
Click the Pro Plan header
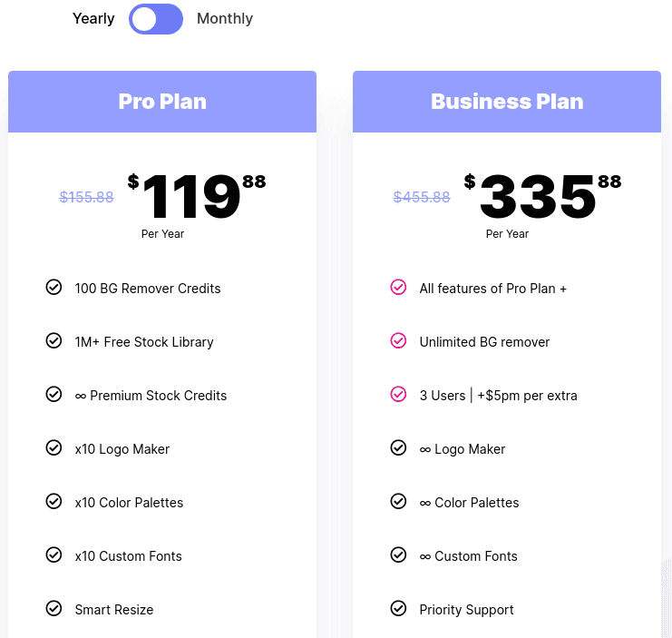tap(162, 102)
